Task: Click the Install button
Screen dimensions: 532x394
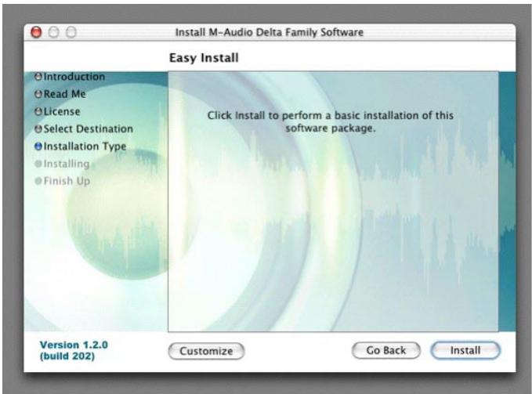Action: coord(465,350)
